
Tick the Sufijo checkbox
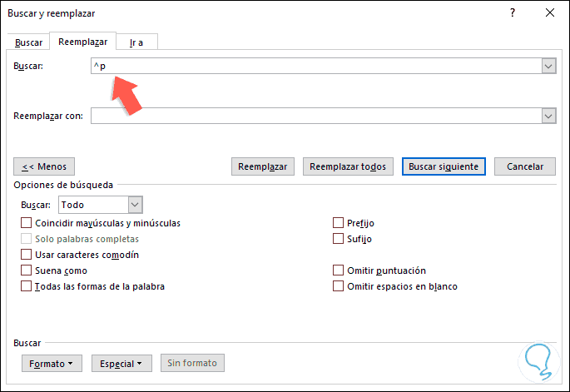[339, 239]
